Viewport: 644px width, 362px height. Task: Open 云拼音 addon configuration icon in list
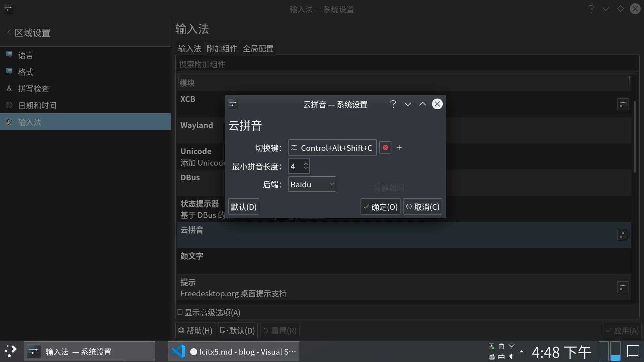pos(623,235)
